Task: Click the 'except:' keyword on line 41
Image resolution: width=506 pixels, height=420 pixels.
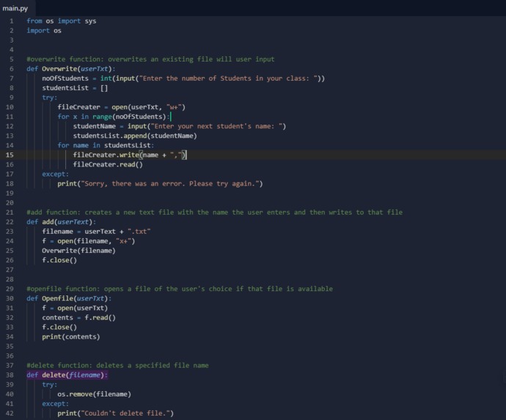Action: click(x=55, y=404)
